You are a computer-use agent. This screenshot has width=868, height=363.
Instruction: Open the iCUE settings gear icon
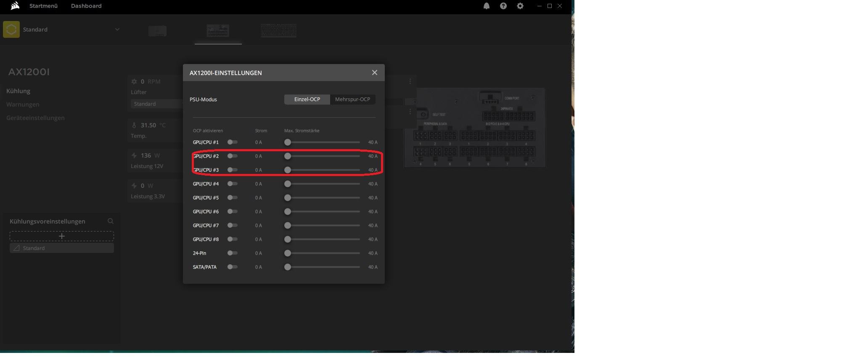(x=520, y=6)
